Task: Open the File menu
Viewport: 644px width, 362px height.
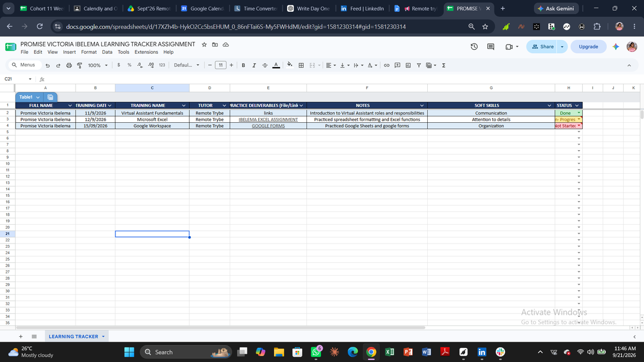Action: (x=24, y=53)
